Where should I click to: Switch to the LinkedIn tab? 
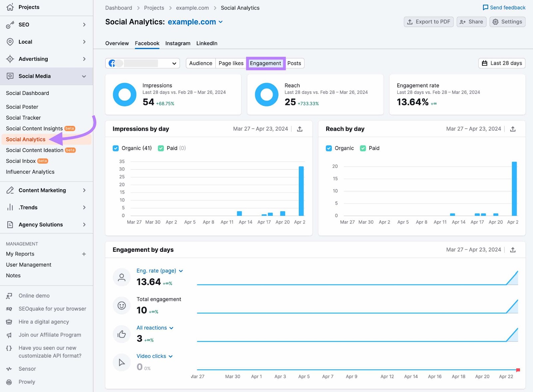207,43
